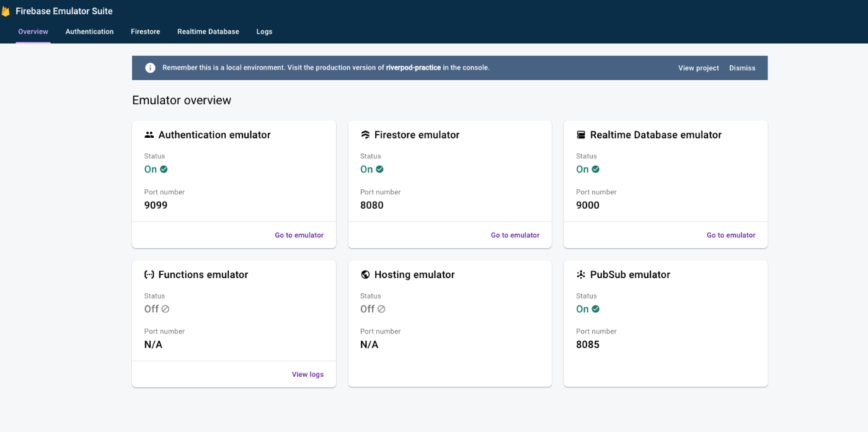Viewport: 868px width, 432px height.
Task: Click the Firestore emulator layers icon
Action: [x=365, y=135]
